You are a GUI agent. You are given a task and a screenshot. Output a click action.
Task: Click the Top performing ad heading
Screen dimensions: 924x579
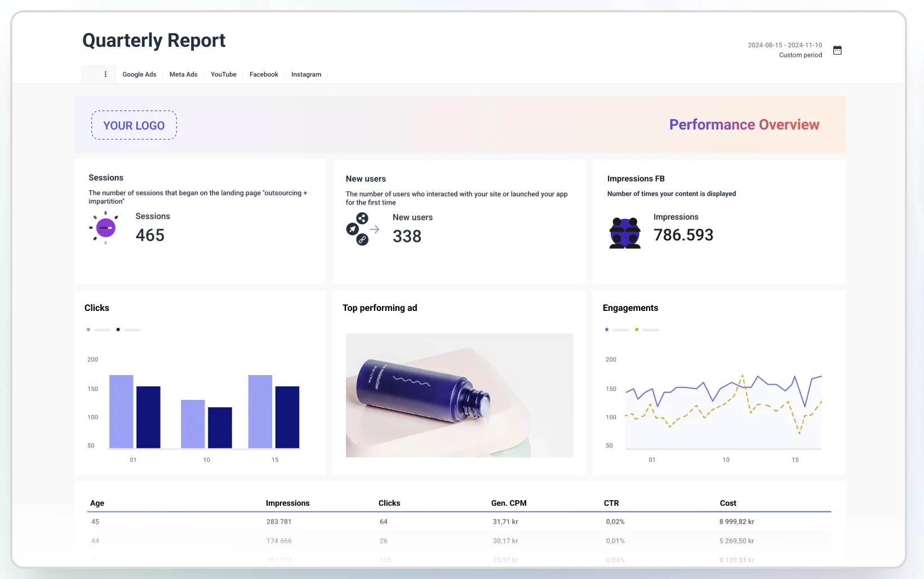[x=380, y=308]
